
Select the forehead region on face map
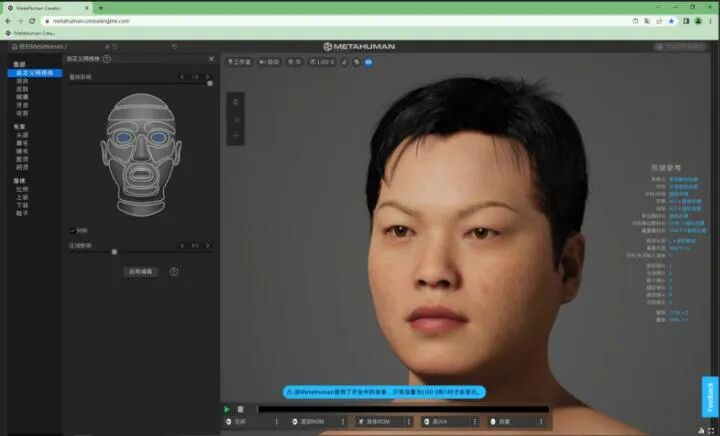141,113
